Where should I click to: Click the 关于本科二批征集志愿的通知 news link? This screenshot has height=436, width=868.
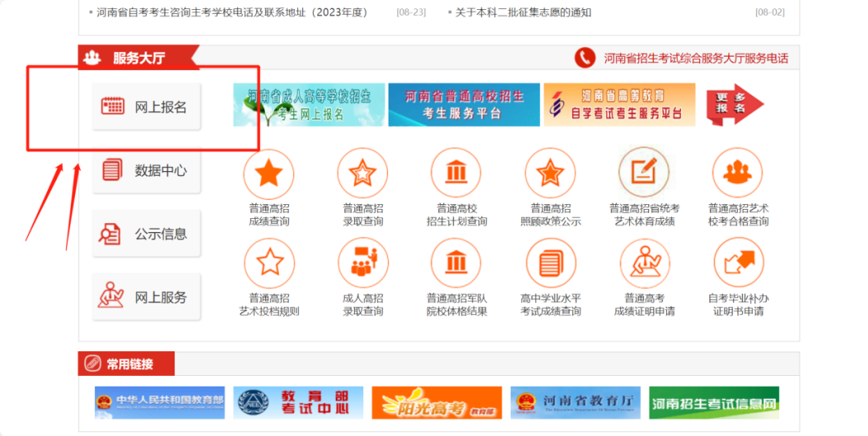[523, 12]
